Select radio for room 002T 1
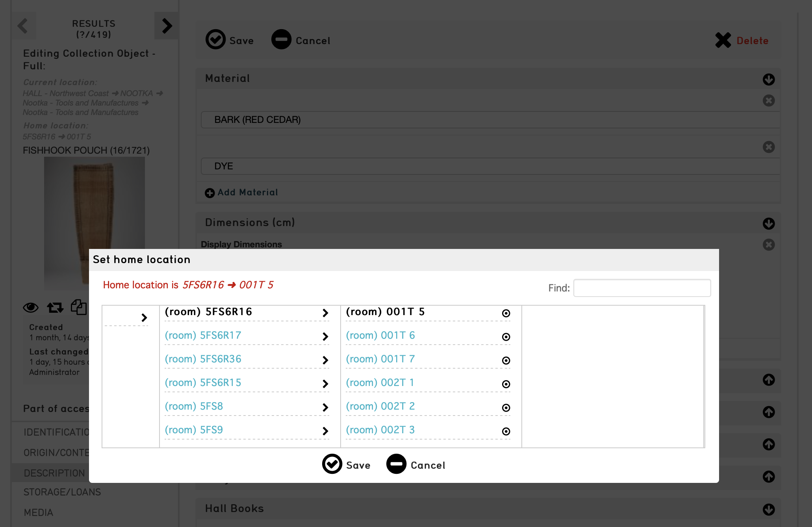Screen dimensions: 812x527 pos(506,384)
